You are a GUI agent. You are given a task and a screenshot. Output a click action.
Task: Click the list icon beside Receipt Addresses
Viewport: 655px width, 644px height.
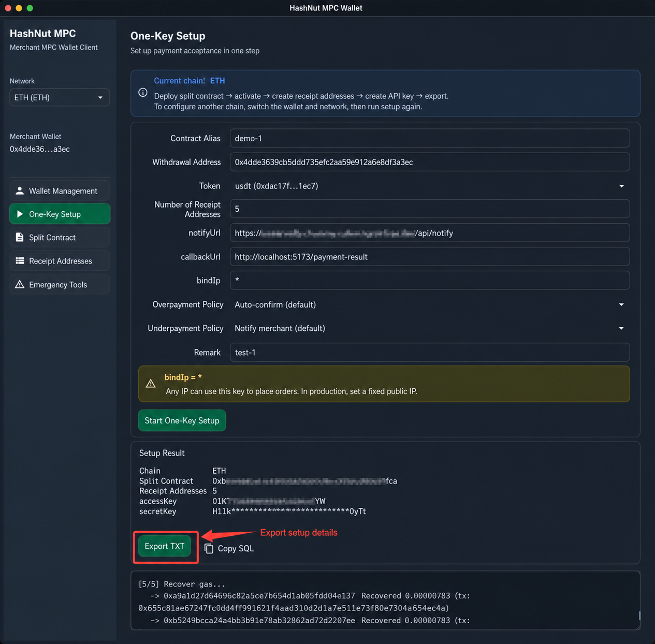tap(20, 261)
